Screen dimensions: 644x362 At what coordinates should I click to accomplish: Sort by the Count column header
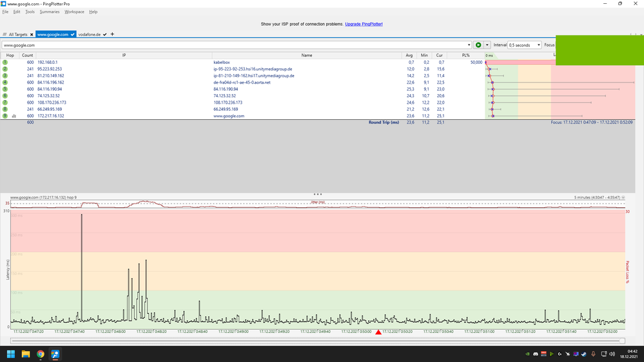(28, 55)
